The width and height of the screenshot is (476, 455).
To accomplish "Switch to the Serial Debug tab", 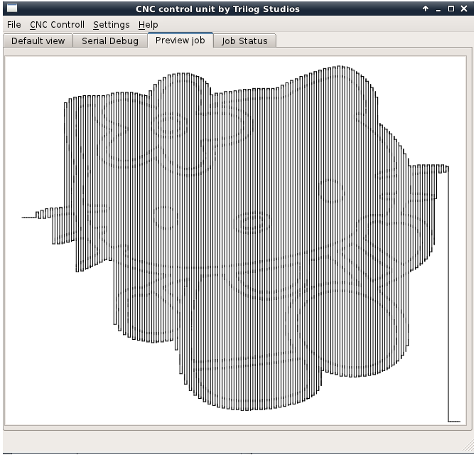I will (x=109, y=41).
